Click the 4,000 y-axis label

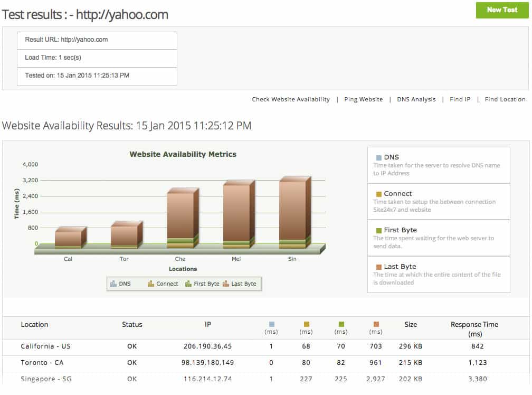tap(30, 164)
